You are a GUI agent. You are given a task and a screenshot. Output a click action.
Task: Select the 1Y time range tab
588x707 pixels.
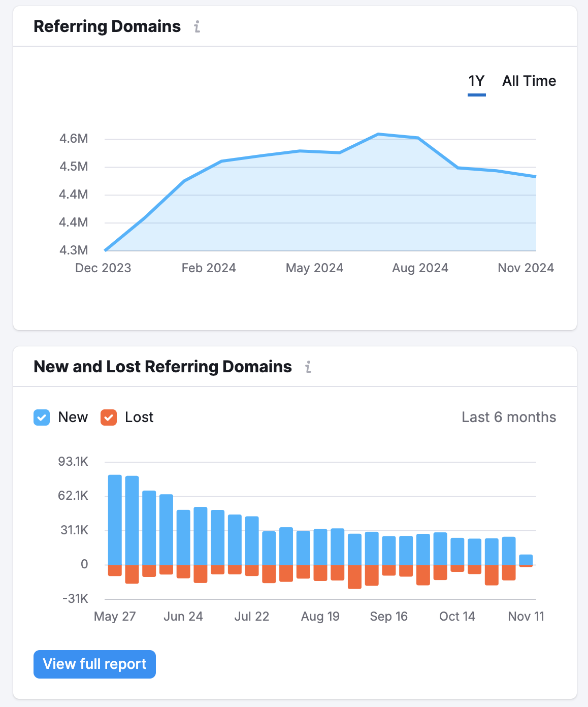tap(476, 80)
